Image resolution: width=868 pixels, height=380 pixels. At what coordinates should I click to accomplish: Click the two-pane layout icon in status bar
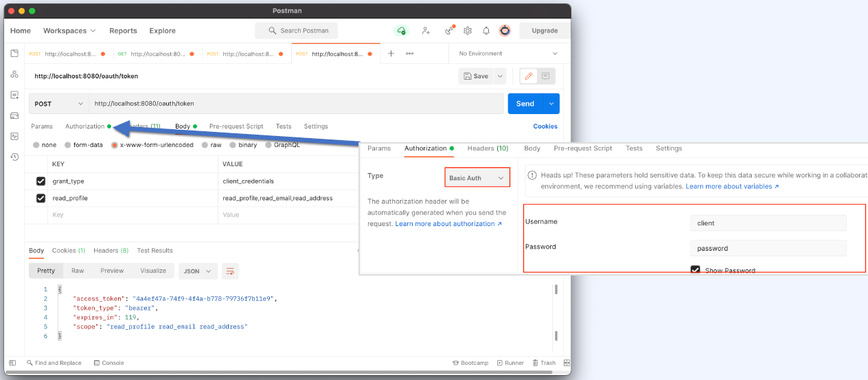567,363
